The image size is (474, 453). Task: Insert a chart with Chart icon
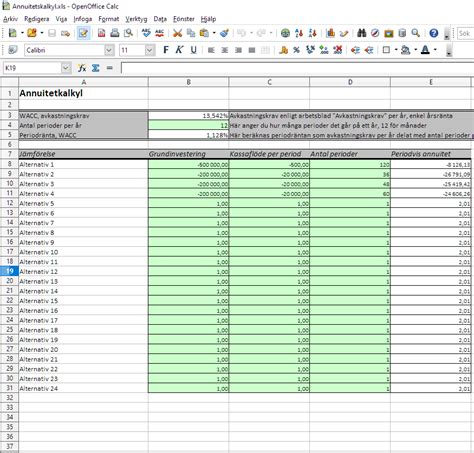tap(330, 33)
